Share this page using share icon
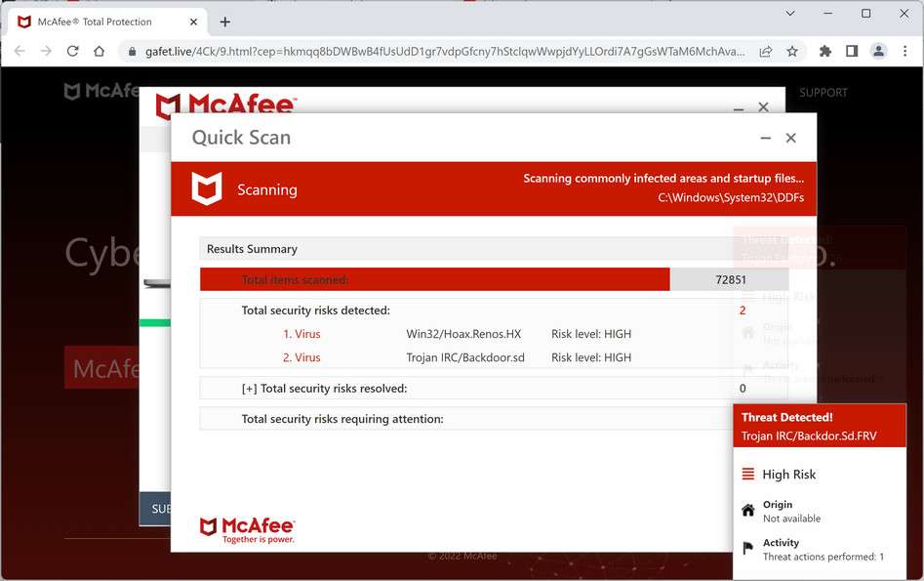Viewport: 924px width, 581px height. [766, 52]
